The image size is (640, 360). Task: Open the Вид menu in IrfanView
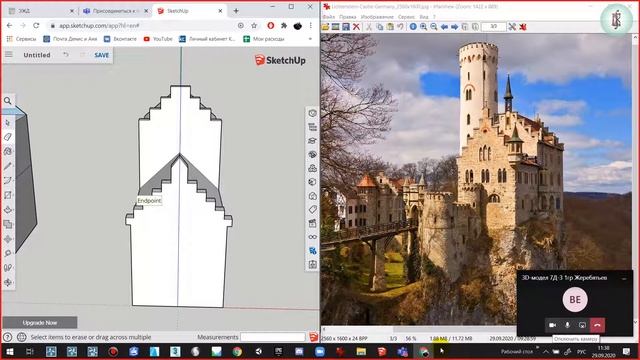point(424,17)
